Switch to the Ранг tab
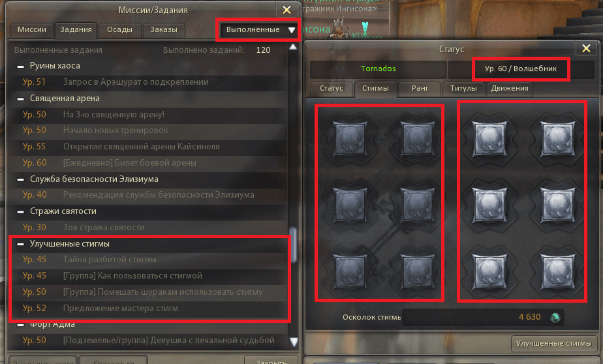This screenshot has height=364, width=603. pos(420,89)
